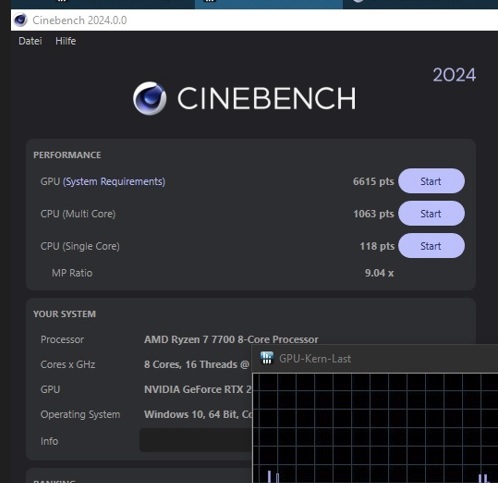Click the 8 Cores, 16 Threads value
This screenshot has height=483, width=498.
197,364
